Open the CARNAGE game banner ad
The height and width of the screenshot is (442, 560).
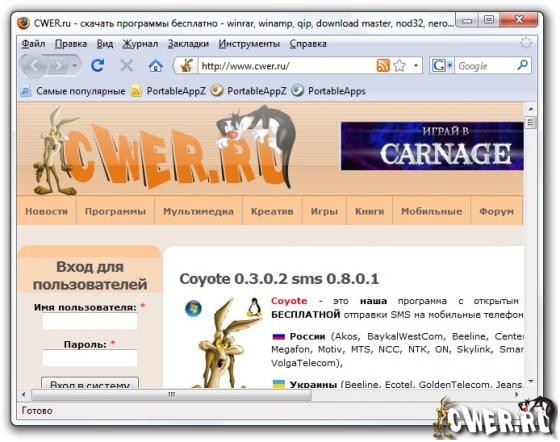point(432,146)
